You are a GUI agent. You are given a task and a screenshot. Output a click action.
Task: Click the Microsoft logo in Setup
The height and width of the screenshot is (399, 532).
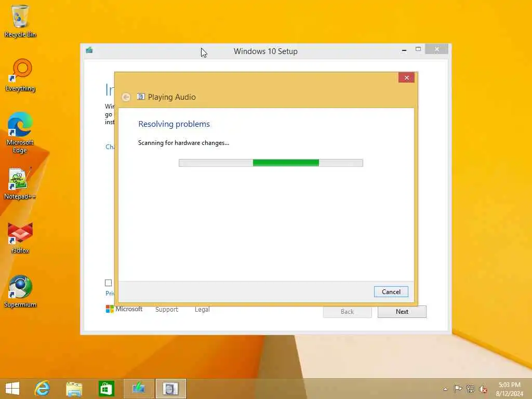point(124,309)
